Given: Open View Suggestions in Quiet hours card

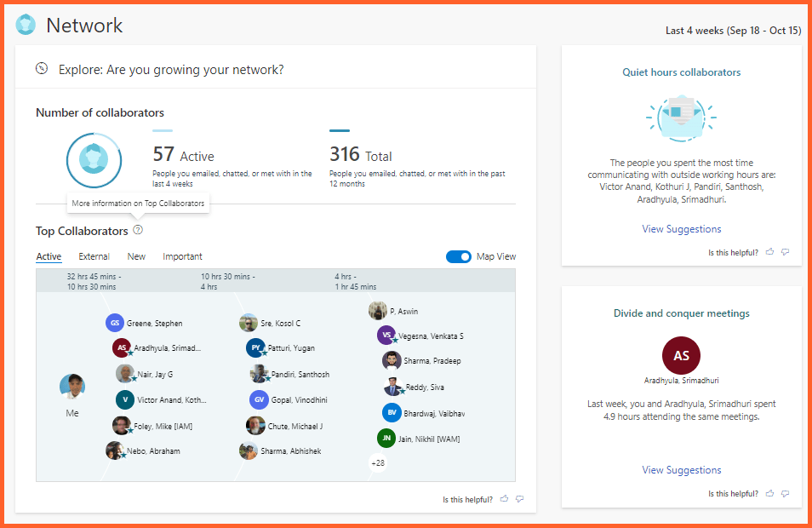Looking at the screenshot, I should click(x=681, y=229).
